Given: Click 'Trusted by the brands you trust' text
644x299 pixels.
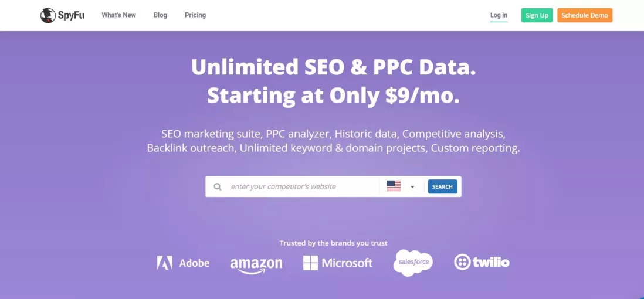Looking at the screenshot, I should coord(333,243).
